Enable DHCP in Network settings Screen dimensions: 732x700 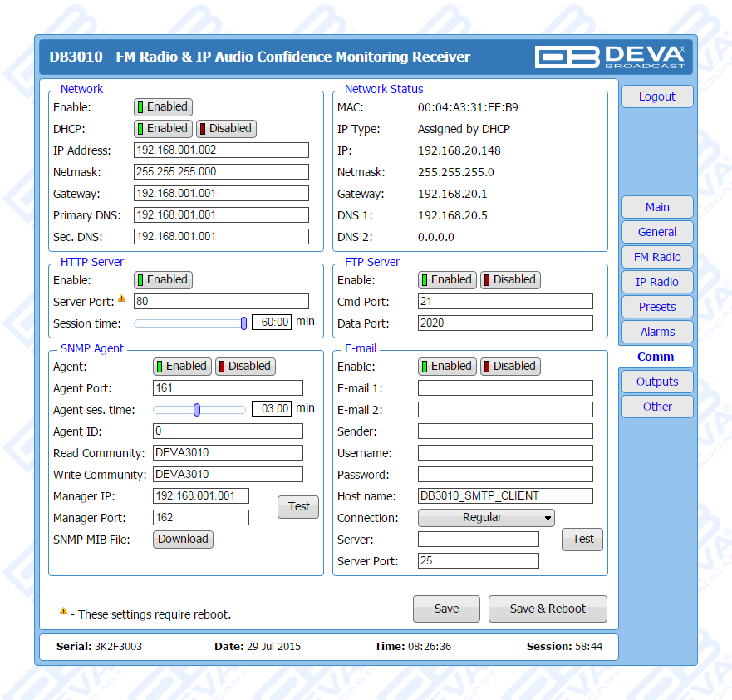(x=163, y=129)
